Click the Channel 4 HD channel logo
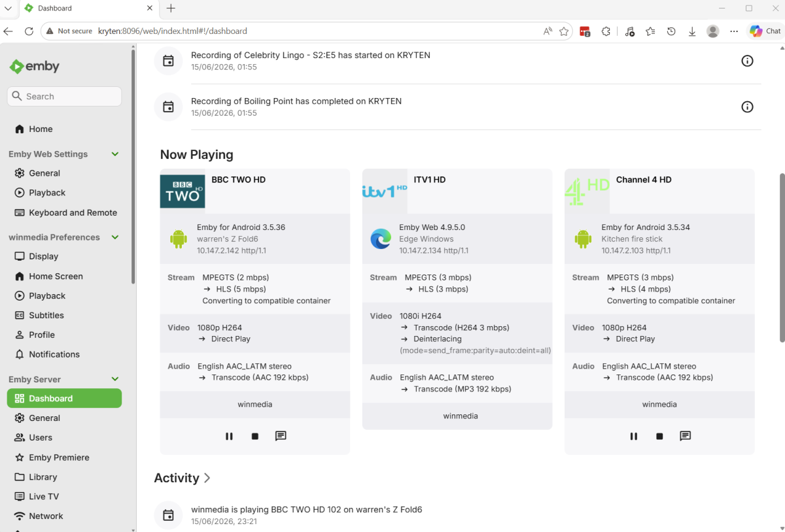Screen dimensions: 785x532 tap(587, 191)
